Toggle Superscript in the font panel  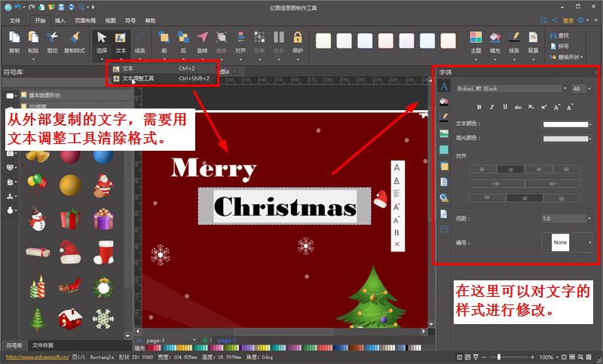pos(543,107)
